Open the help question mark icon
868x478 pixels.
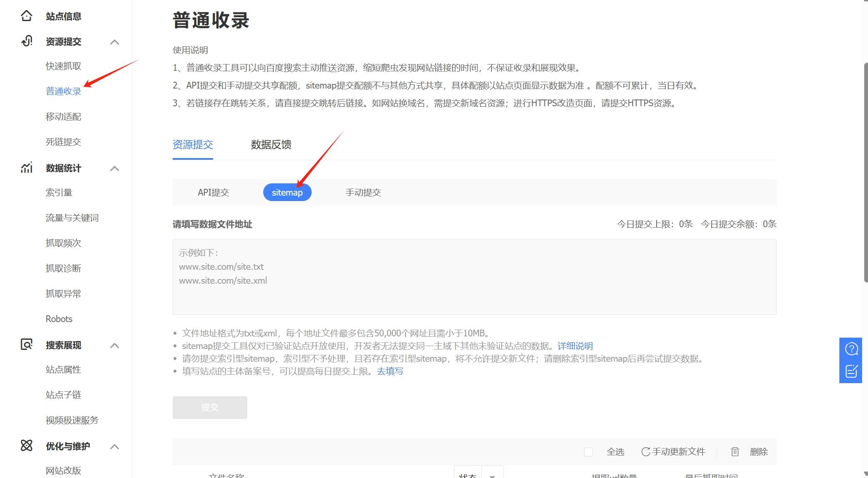pos(851,349)
